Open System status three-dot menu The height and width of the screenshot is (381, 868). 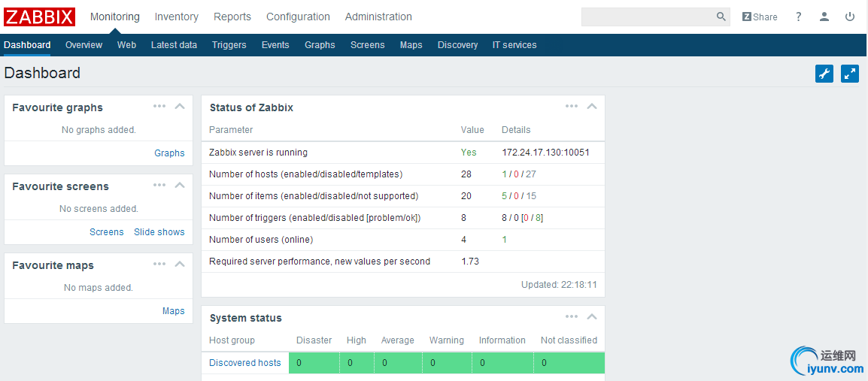[x=572, y=317]
